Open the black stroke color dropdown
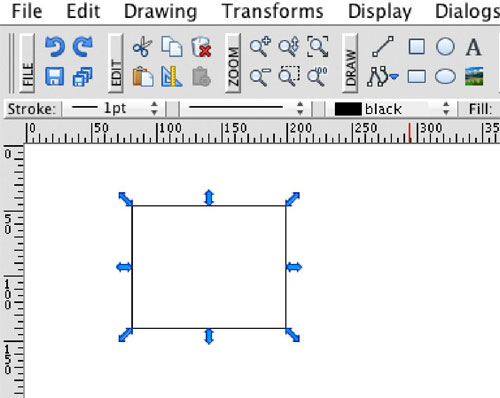The height and width of the screenshot is (398, 500). coord(392,109)
